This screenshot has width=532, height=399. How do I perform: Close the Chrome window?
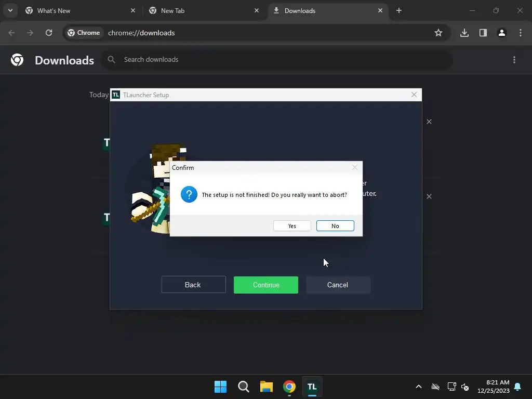click(x=520, y=10)
